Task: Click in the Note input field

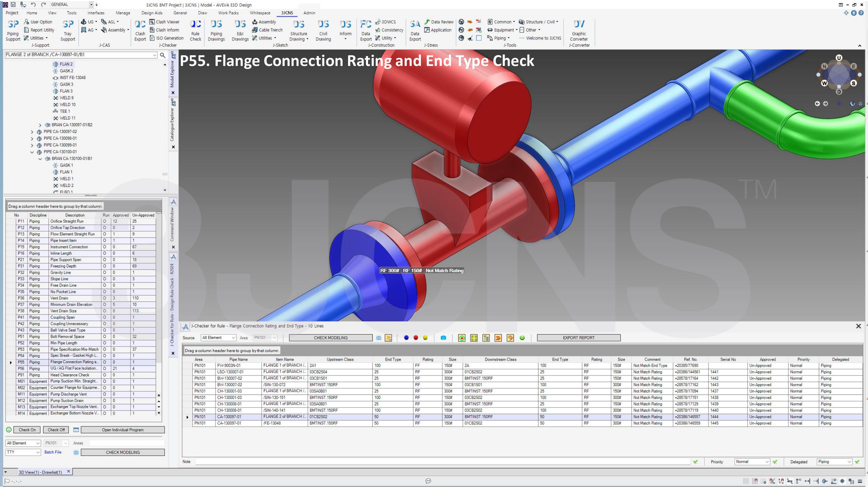Action: click(442, 462)
